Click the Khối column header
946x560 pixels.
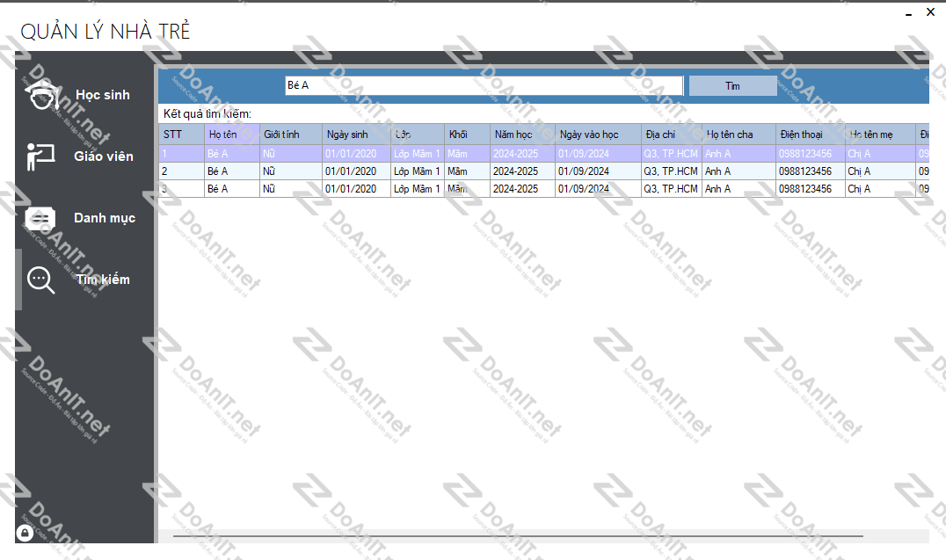tap(467, 135)
